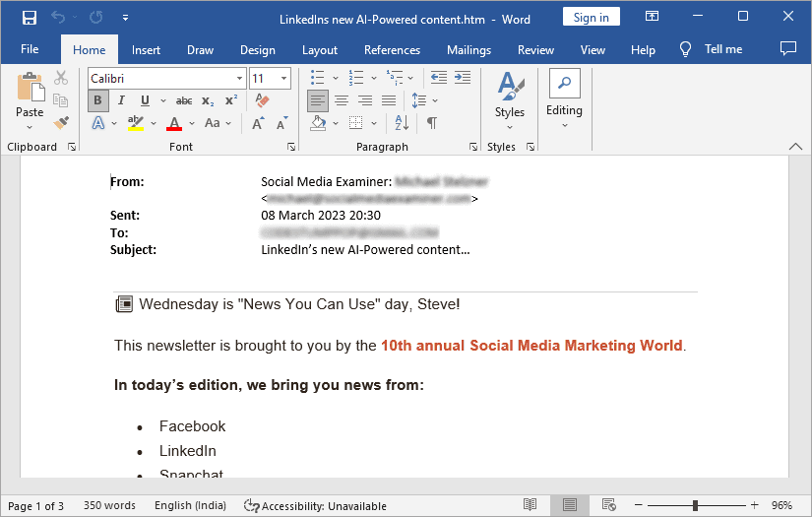Click the Sign in button
This screenshot has width=812, height=517.
pos(591,17)
